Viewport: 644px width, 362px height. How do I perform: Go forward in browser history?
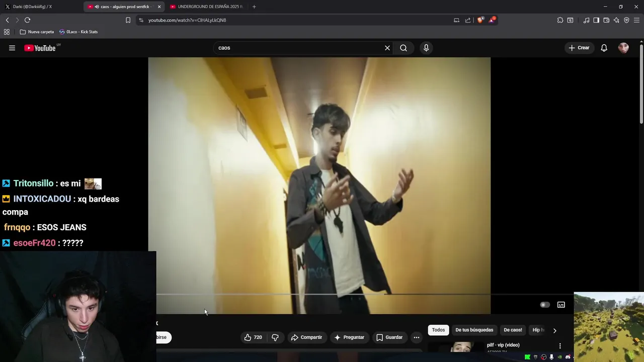click(17, 20)
